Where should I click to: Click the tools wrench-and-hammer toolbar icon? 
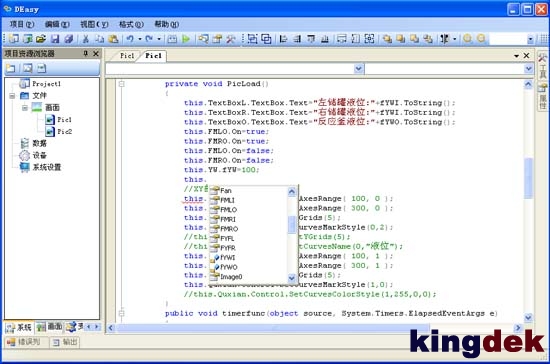click(x=230, y=39)
